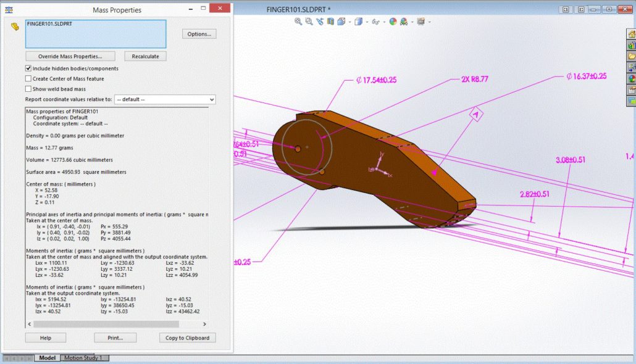This screenshot has height=364, width=636.
Task: Click the Volume = 12773.66 cubic millimeters line
Action: click(69, 160)
